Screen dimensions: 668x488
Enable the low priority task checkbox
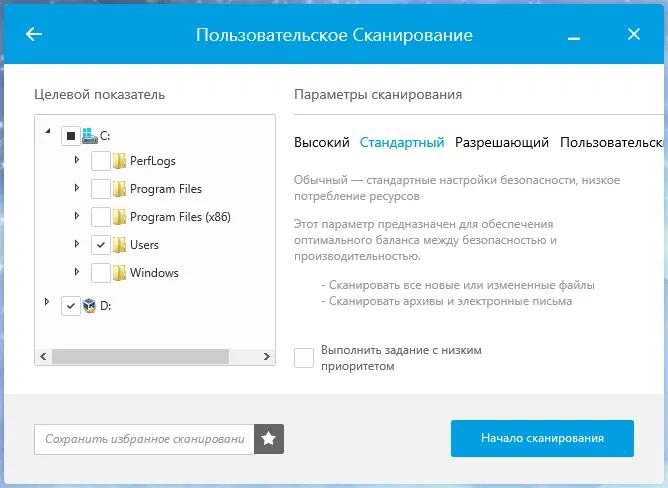[x=304, y=357]
